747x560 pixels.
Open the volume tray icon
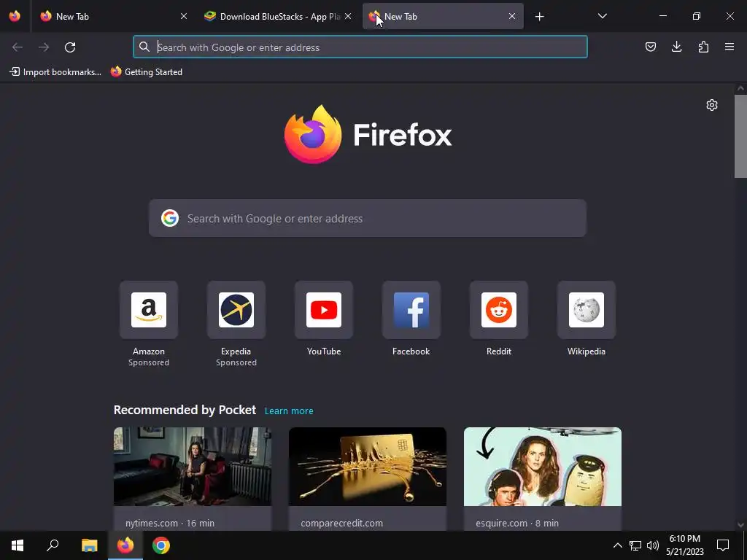[x=653, y=545]
